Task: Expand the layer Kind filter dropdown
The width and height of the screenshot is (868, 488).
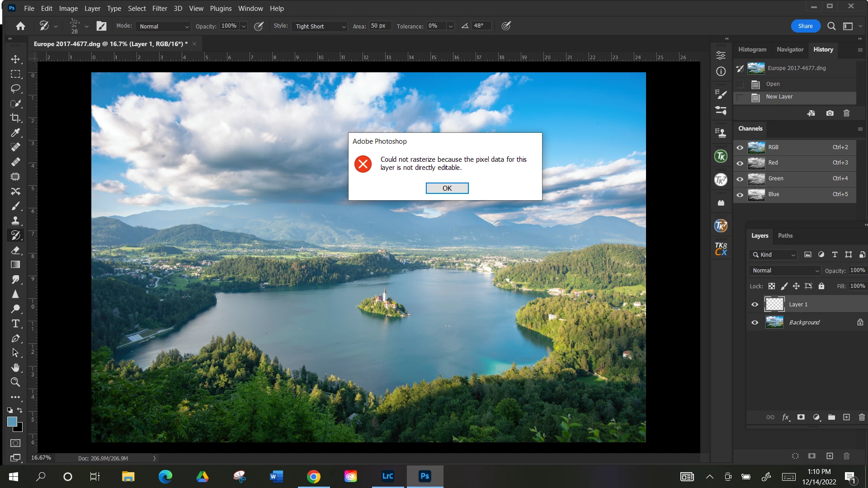Action: pos(773,255)
